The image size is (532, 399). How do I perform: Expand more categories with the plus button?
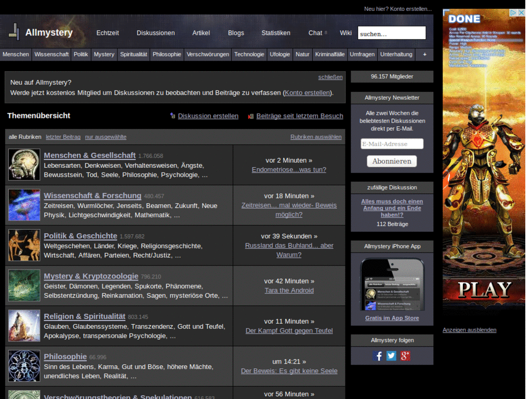coord(424,54)
